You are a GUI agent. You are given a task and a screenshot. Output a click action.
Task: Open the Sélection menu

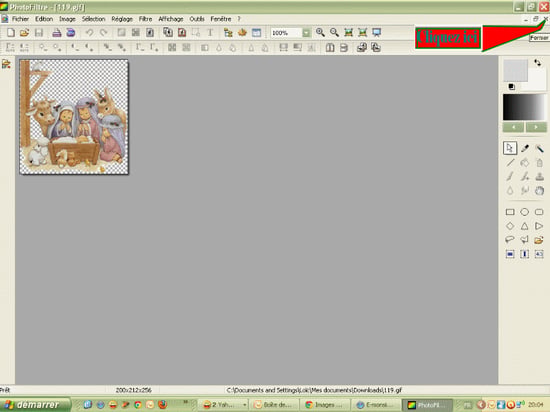(94, 19)
